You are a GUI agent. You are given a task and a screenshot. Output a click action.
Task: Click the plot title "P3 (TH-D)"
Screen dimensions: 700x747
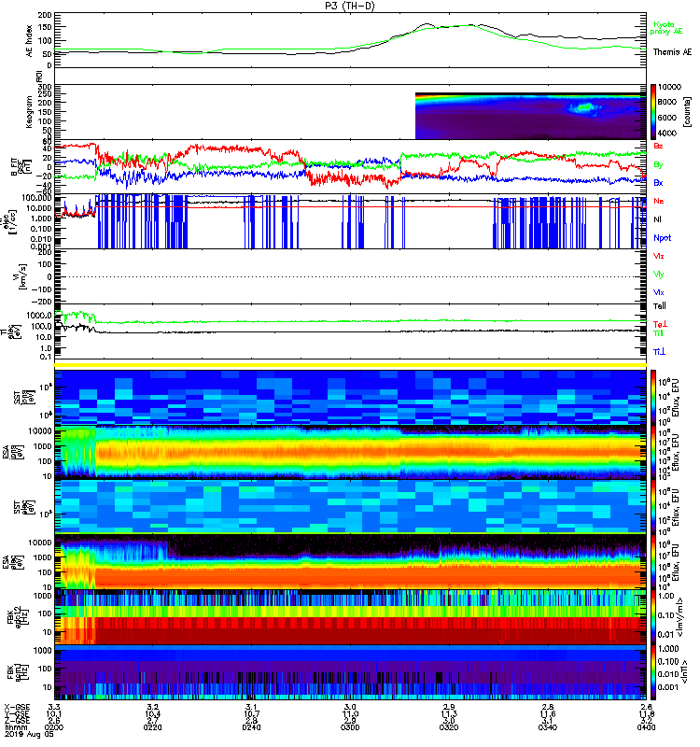(x=350, y=6)
